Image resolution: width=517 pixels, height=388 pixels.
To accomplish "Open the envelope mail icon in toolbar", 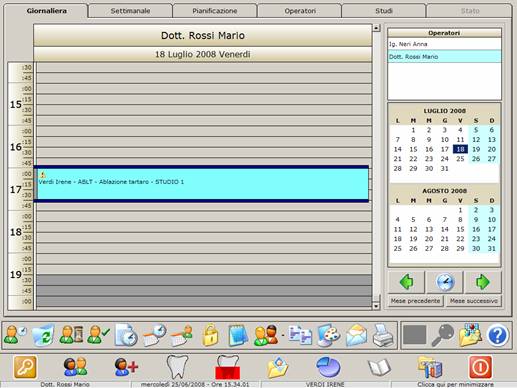I will pos(357,335).
